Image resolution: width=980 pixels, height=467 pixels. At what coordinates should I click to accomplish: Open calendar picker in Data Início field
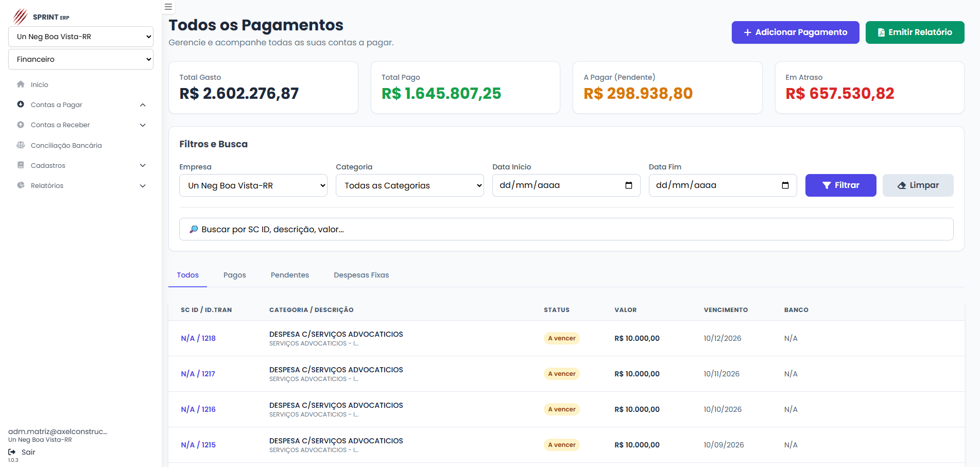[x=628, y=185]
